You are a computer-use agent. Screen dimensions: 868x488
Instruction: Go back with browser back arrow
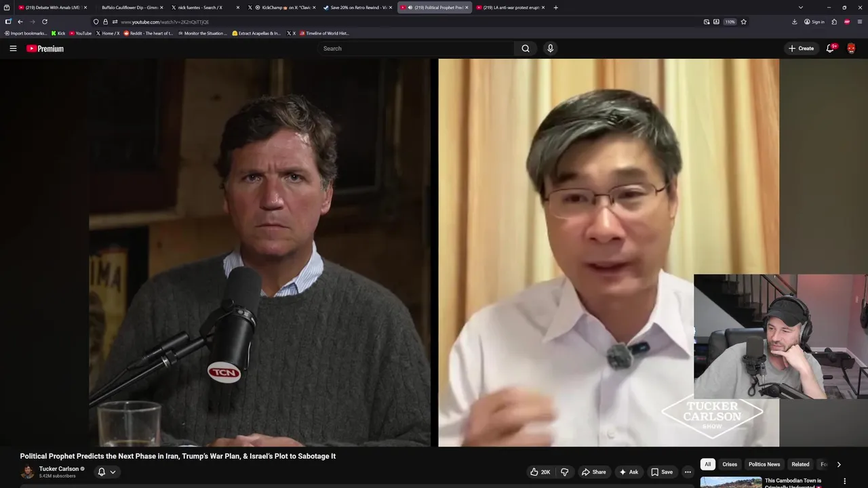[20, 22]
